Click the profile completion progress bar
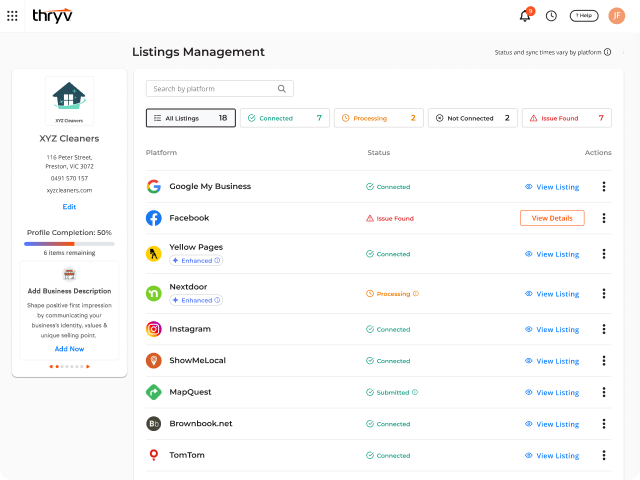The width and height of the screenshot is (640, 480). click(69, 244)
